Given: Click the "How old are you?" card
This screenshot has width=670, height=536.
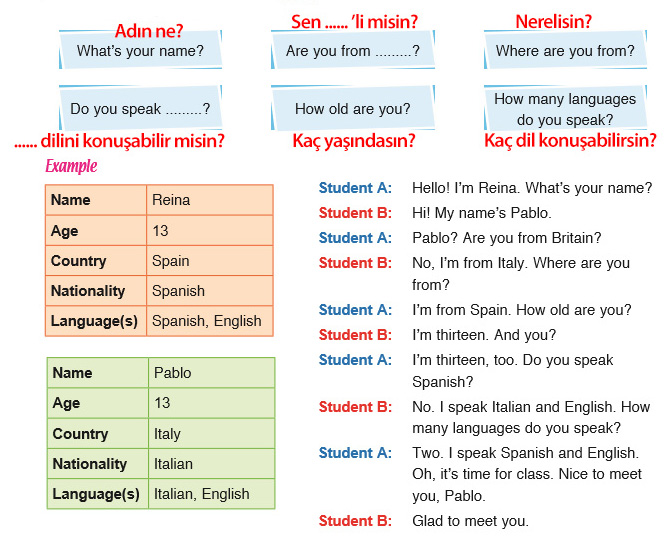Looking at the screenshot, I should coord(353,109).
